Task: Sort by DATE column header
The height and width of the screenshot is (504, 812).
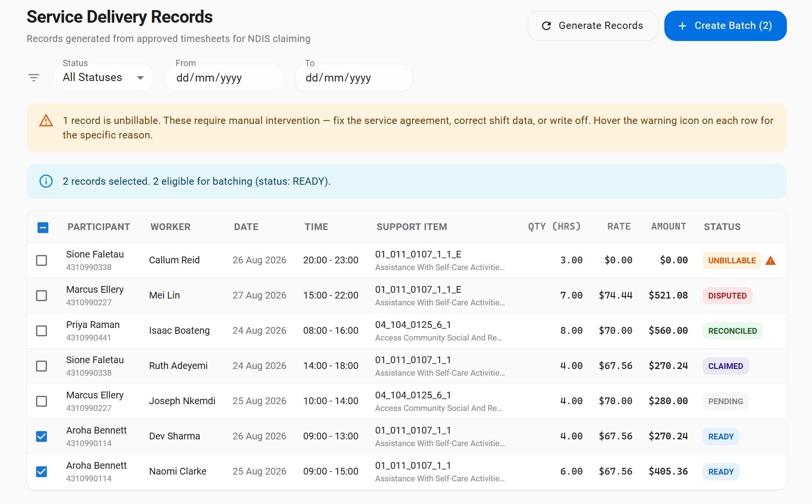Action: pos(246,227)
